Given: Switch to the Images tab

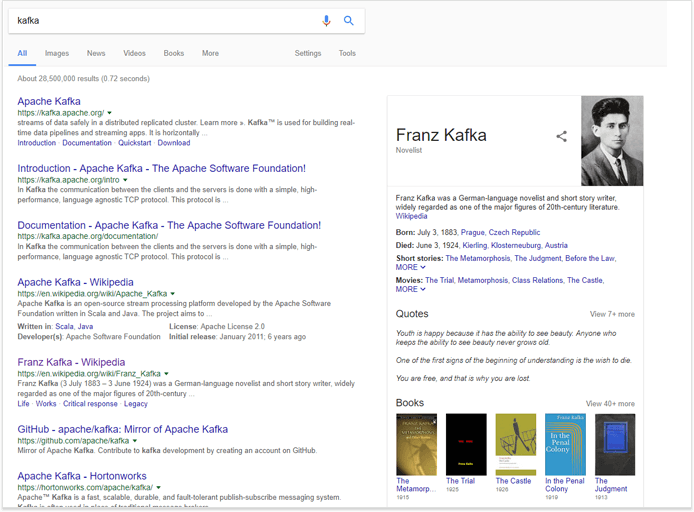Looking at the screenshot, I should click(57, 53).
